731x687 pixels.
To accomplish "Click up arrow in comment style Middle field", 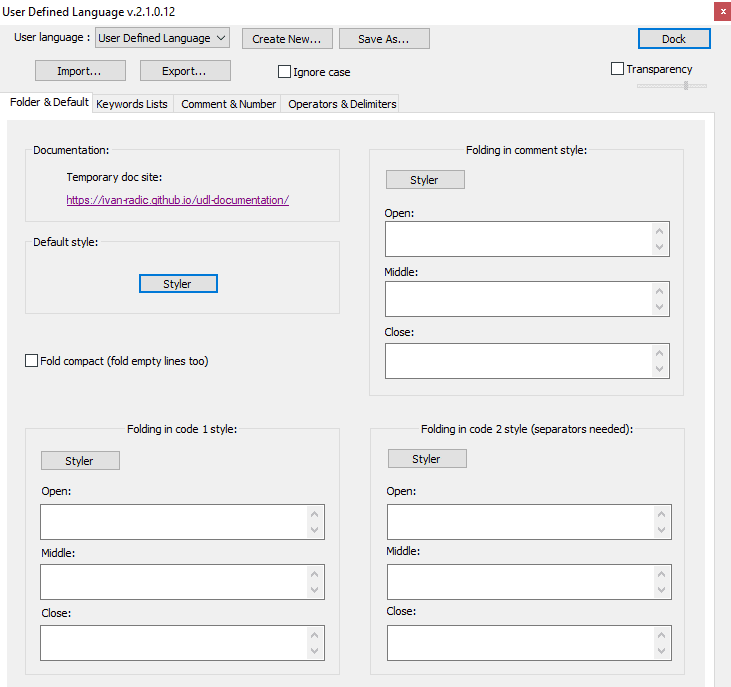I will (659, 291).
